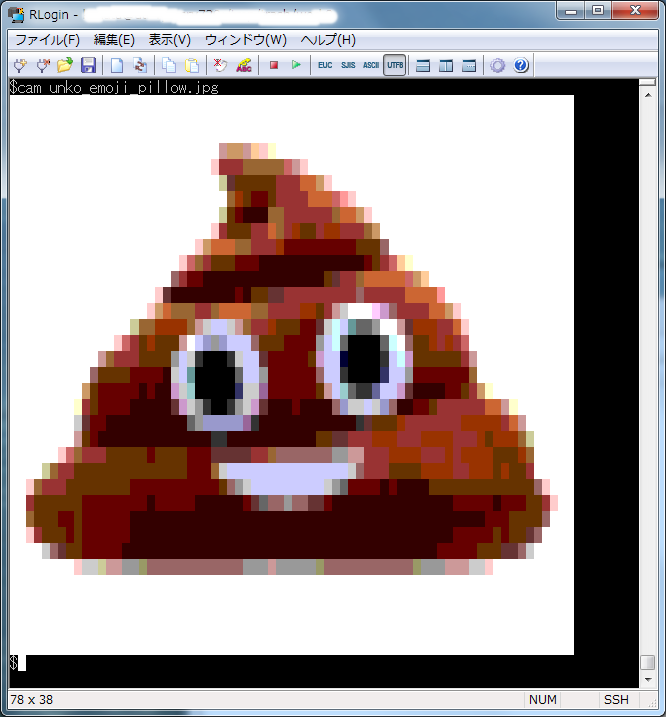Open help with the blue question mark icon
This screenshot has width=666, height=717.
click(521, 65)
